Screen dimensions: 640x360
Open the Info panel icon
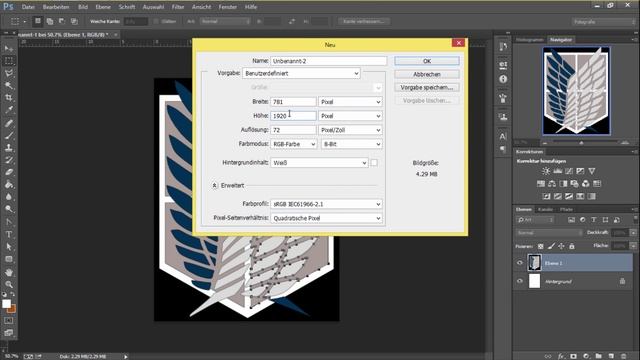tap(503, 79)
